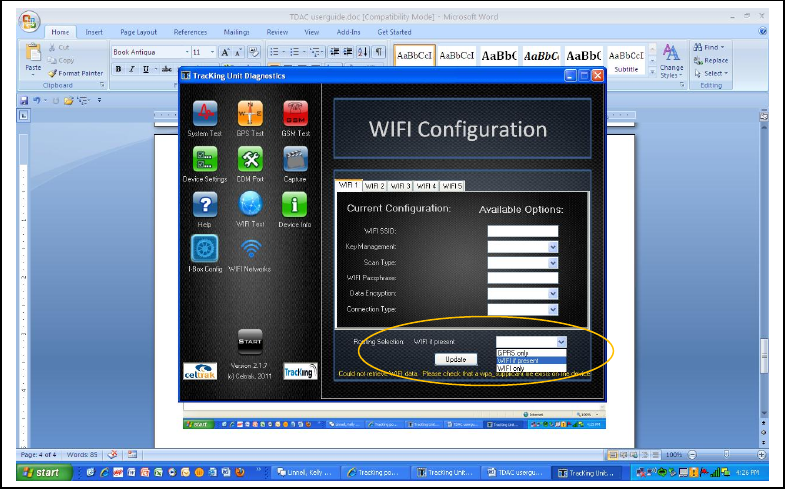Open the GPS Test tool
This screenshot has width=785, height=489.
click(x=250, y=114)
